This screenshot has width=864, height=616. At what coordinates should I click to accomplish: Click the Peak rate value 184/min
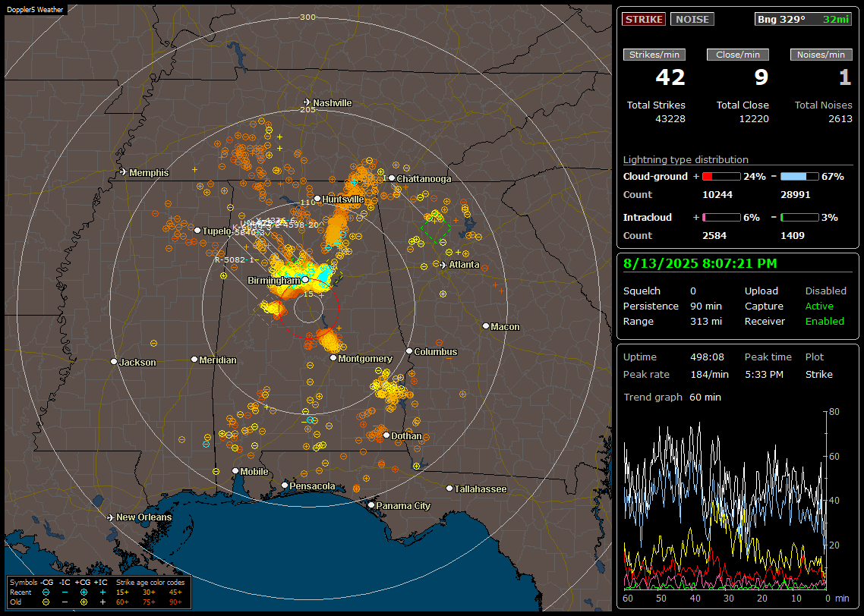[x=709, y=374]
